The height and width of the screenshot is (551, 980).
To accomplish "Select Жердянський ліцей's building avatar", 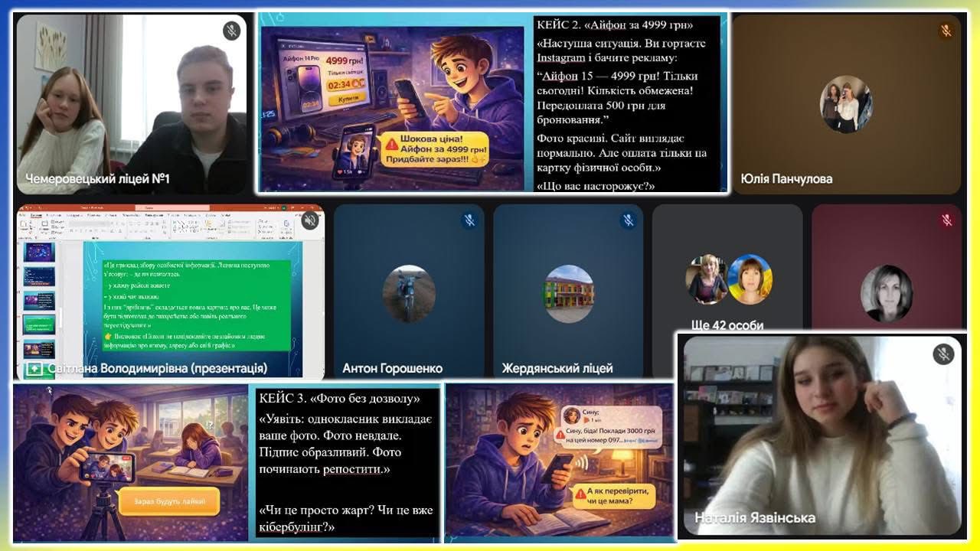I will (x=569, y=294).
